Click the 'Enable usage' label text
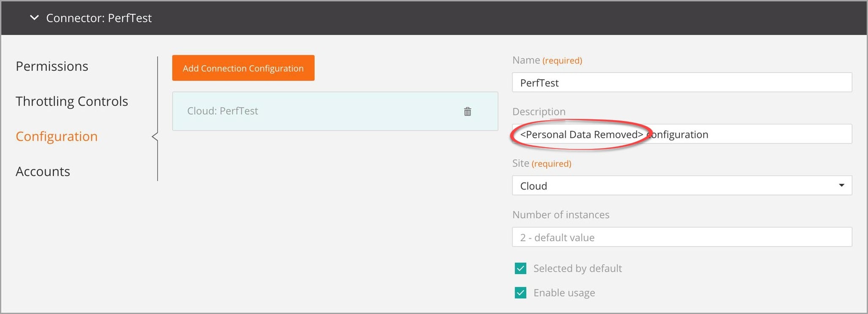This screenshot has width=868, height=314. 564,293
